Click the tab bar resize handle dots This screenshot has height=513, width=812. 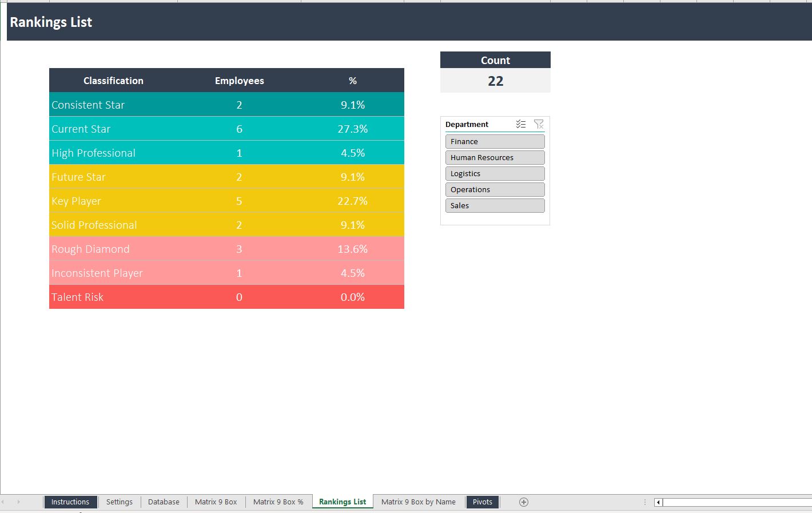click(645, 502)
